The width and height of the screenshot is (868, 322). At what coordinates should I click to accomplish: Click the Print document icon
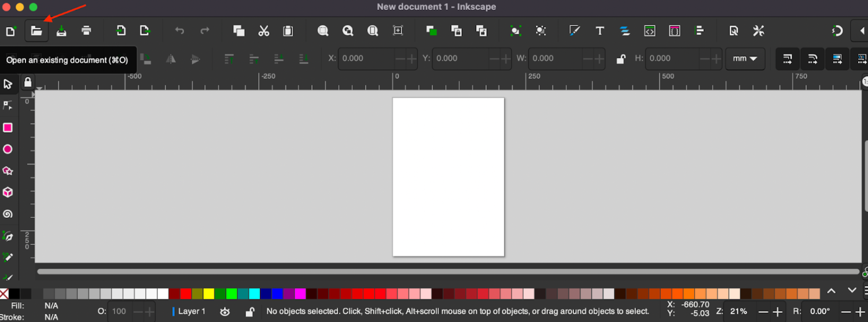click(86, 31)
